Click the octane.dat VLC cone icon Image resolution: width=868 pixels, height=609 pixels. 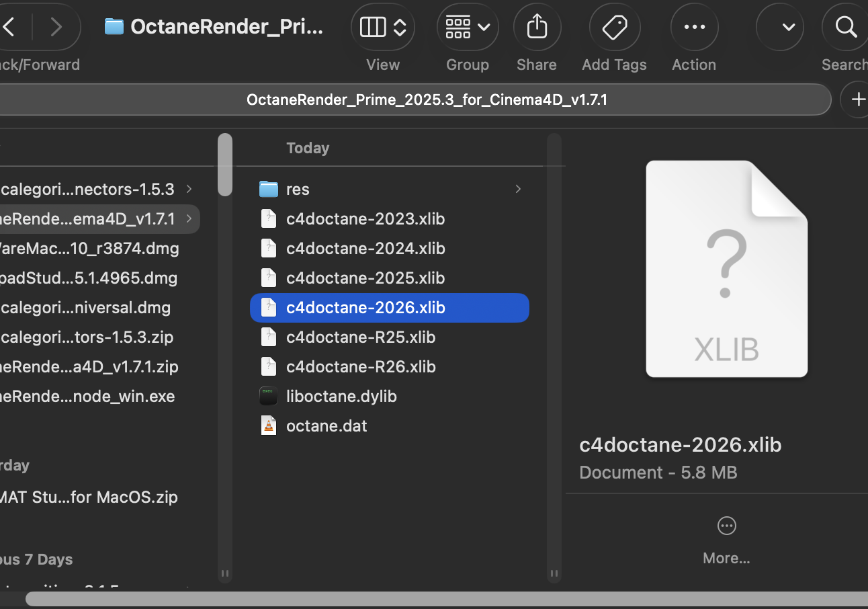tap(269, 425)
